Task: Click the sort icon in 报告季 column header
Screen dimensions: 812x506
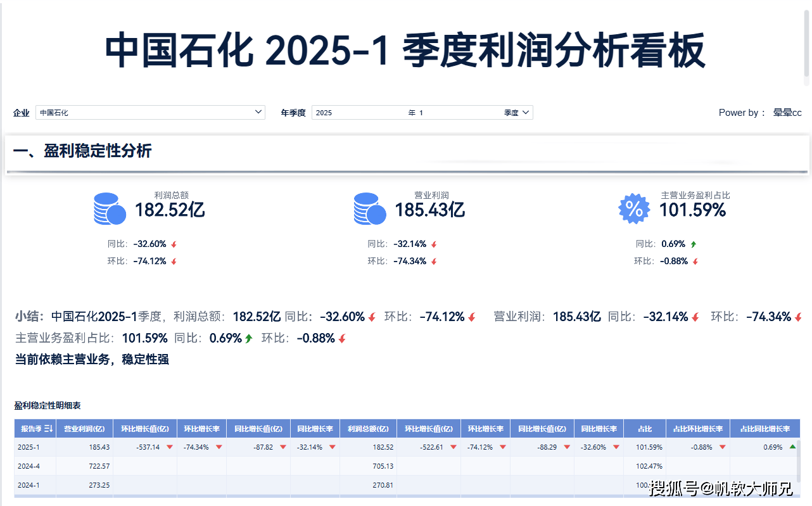Action: 49,429
